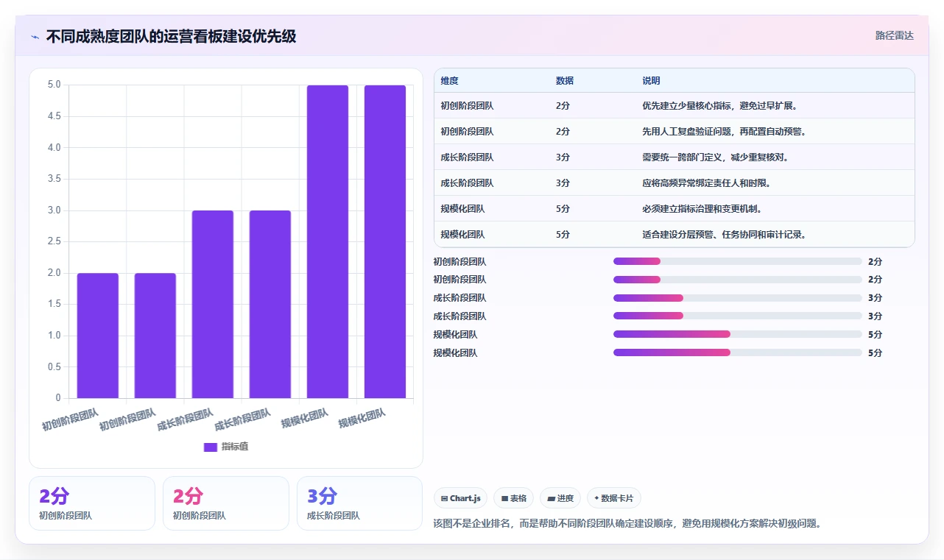Image resolution: width=944 pixels, height=560 pixels.
Task: Click the 说明 column header
Action: point(651,81)
